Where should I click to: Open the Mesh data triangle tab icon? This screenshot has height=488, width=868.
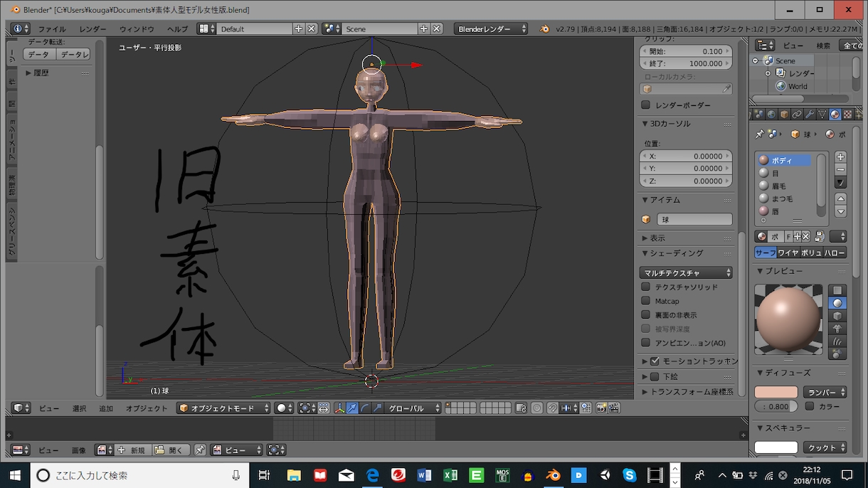[x=822, y=115]
